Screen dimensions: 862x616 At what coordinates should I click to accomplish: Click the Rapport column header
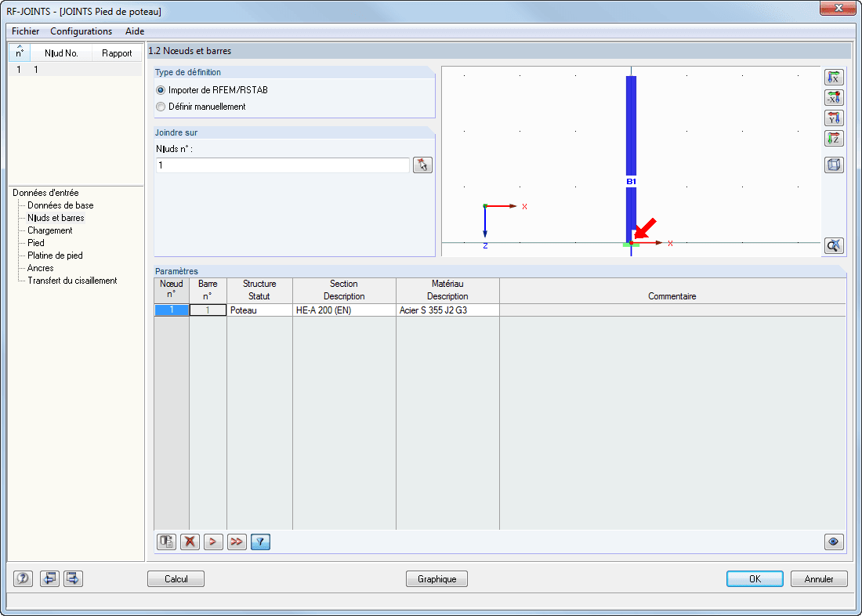click(117, 53)
